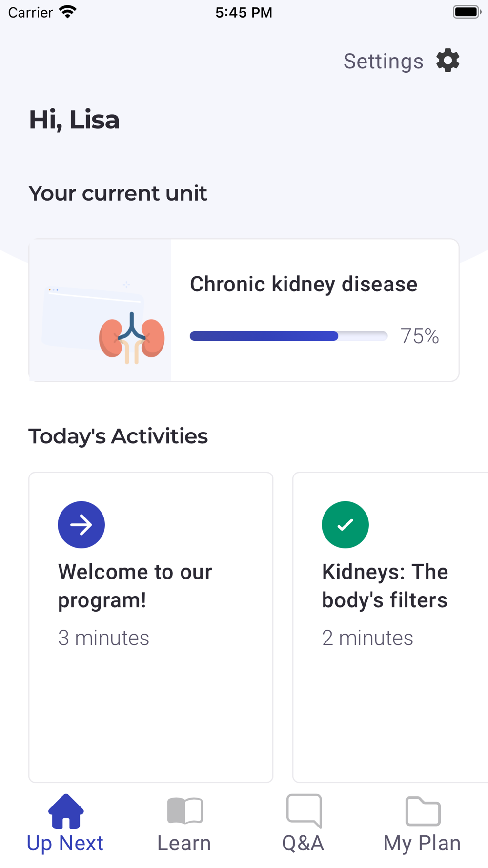Tap the Settings text label
This screenshot has width=488, height=868.
pyautogui.click(x=384, y=62)
